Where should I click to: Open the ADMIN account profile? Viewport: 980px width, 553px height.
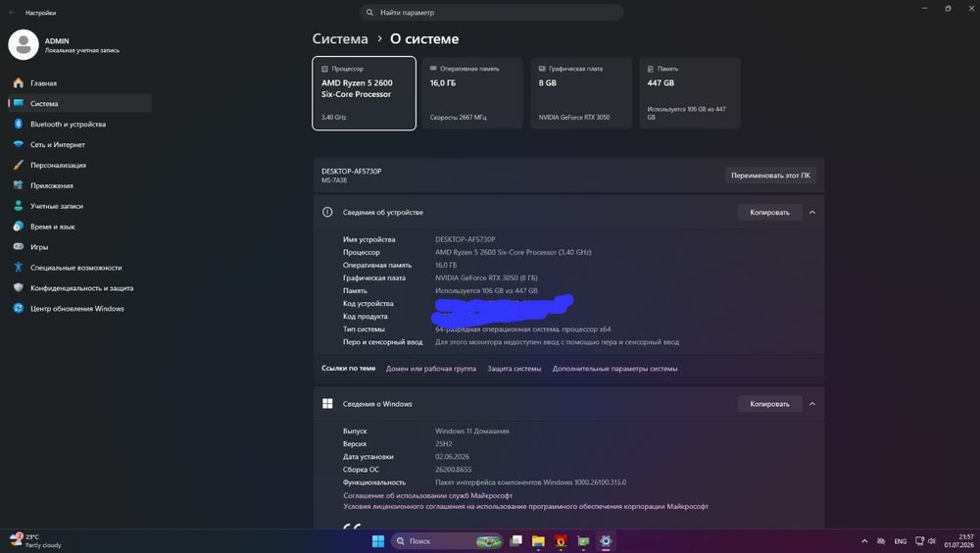point(64,45)
